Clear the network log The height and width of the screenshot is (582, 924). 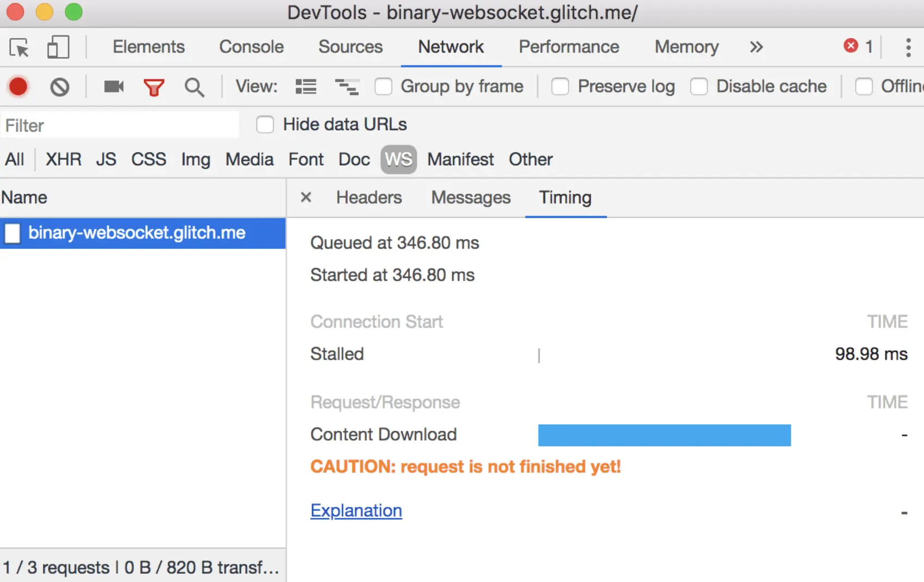pyautogui.click(x=60, y=87)
